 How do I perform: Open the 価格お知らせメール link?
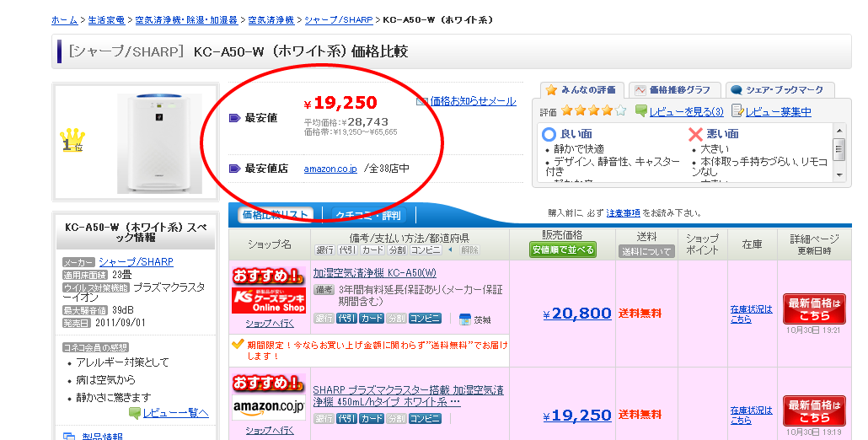pyautogui.click(x=473, y=101)
